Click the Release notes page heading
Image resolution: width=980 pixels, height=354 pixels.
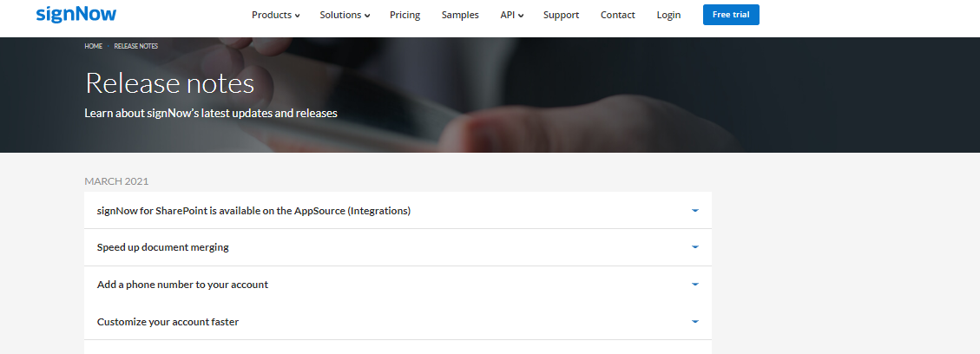pos(169,83)
